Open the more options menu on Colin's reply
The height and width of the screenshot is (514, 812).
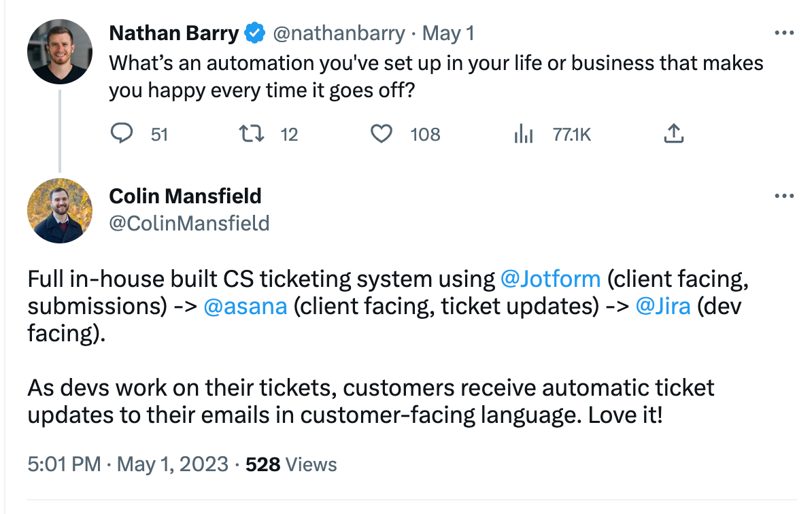click(x=784, y=196)
